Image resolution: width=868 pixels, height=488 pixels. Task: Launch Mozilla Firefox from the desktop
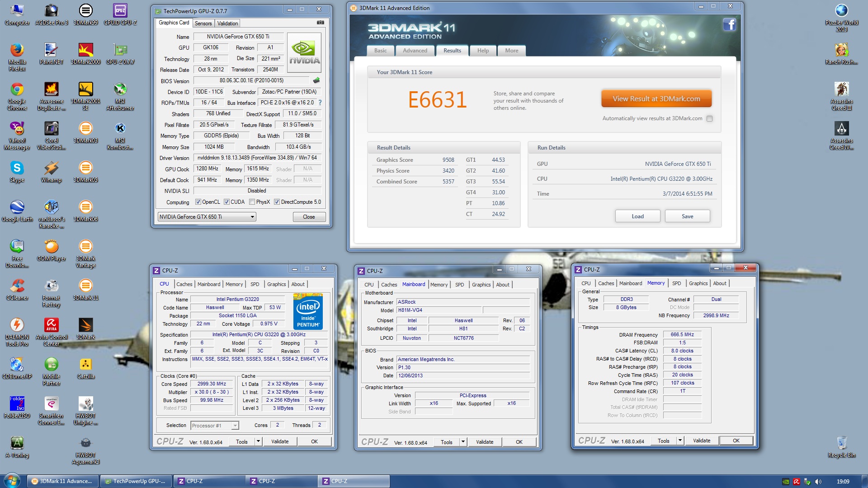click(17, 56)
